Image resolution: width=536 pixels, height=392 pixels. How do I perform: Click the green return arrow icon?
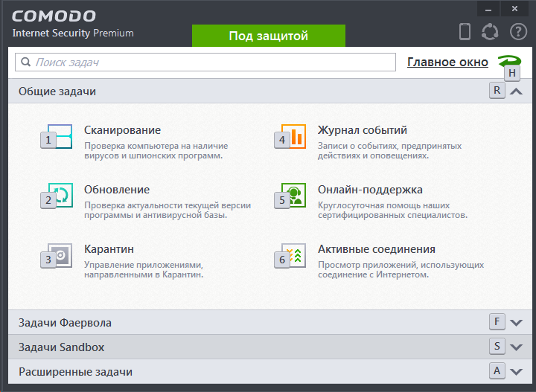point(509,62)
